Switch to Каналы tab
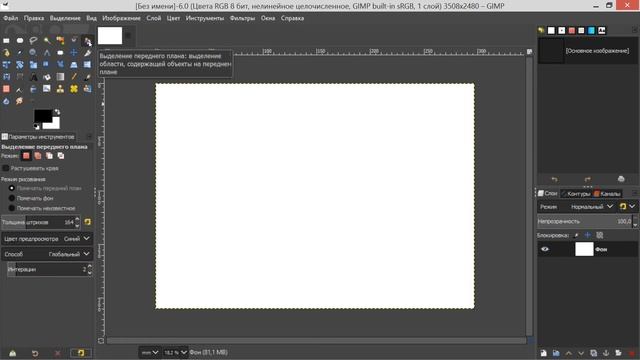This screenshot has width=640, height=360. [607, 193]
